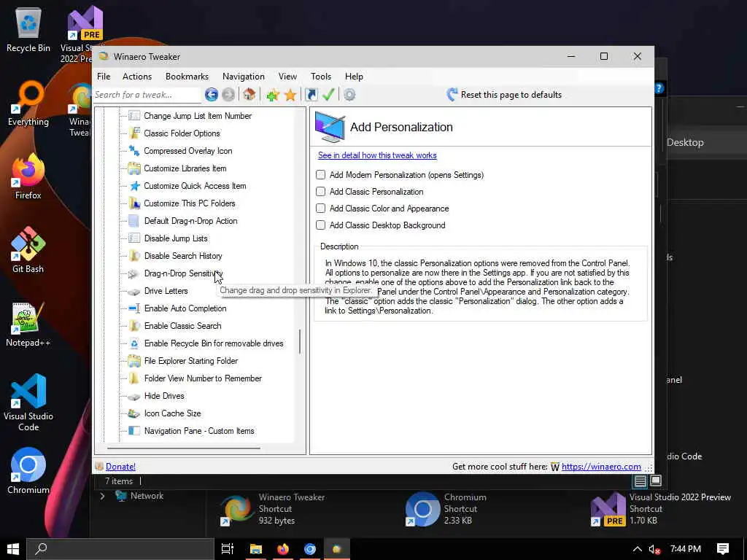Click the tree pane horizontal scrollbar
The height and width of the screenshot is (560, 747).
(184, 448)
